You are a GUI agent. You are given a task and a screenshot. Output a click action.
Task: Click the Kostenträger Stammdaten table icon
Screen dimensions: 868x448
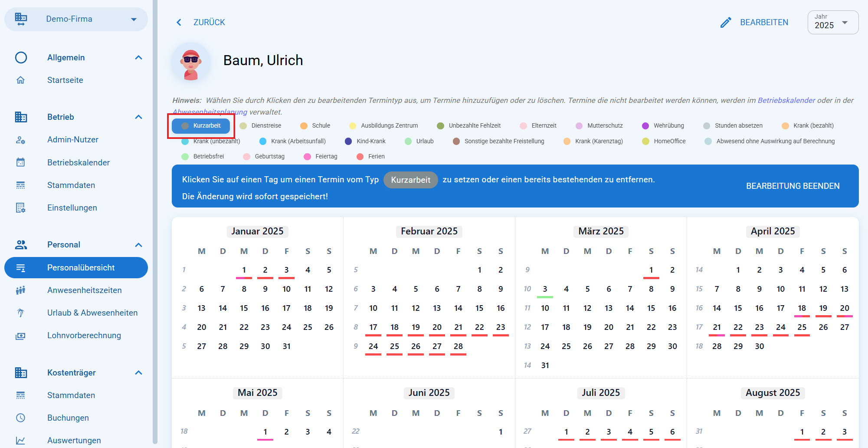point(20,395)
